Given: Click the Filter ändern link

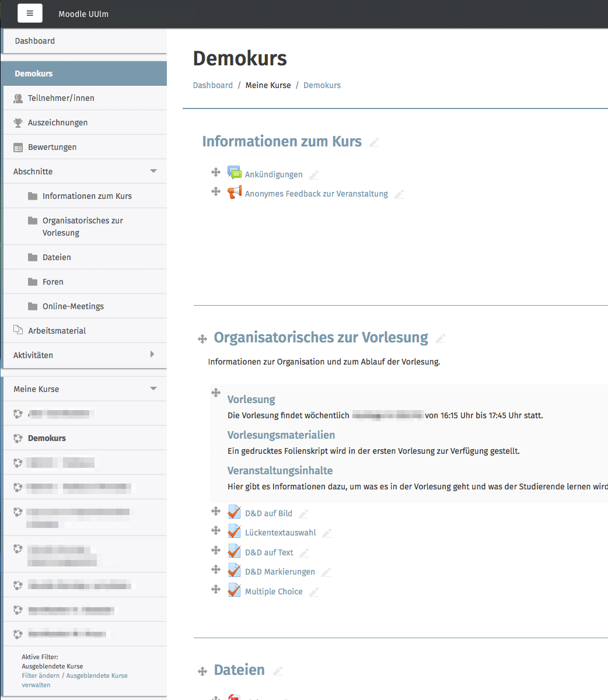Looking at the screenshot, I should (41, 675).
